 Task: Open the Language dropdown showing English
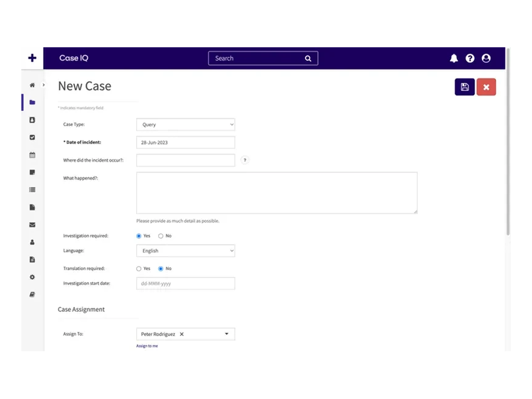(185, 251)
